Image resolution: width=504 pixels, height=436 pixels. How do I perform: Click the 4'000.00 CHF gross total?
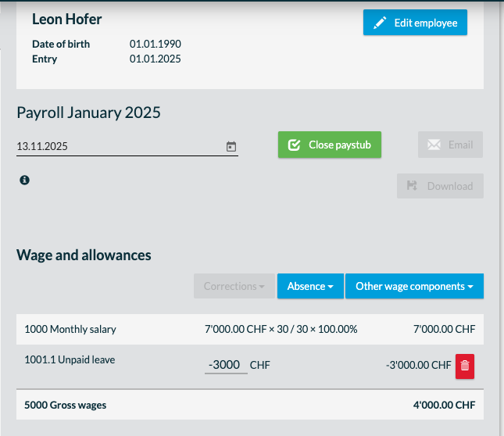pyautogui.click(x=444, y=406)
